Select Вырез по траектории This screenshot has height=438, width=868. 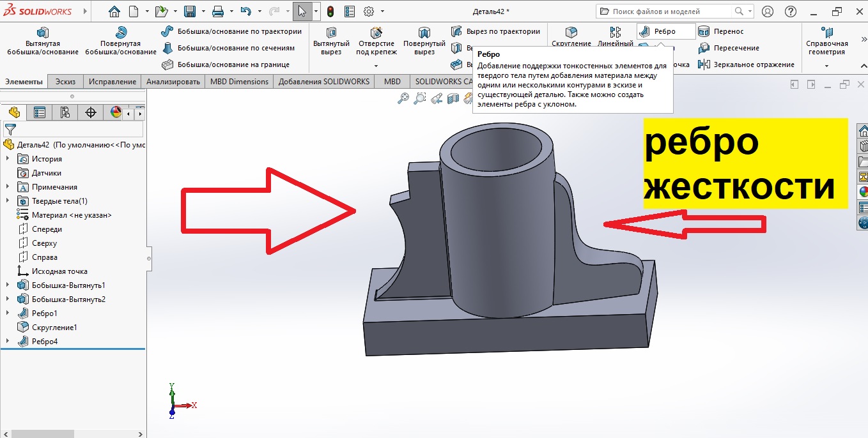495,31
